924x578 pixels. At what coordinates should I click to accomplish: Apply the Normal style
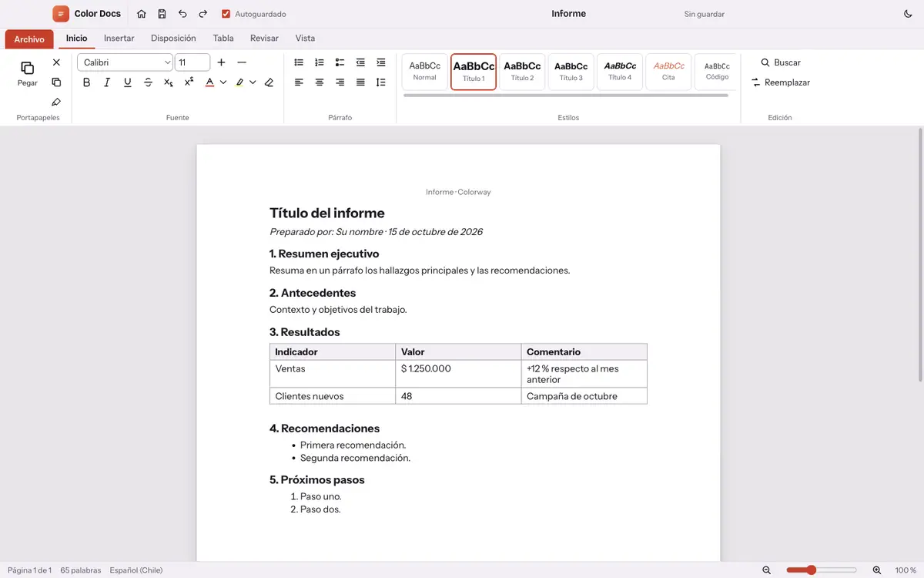pos(425,72)
